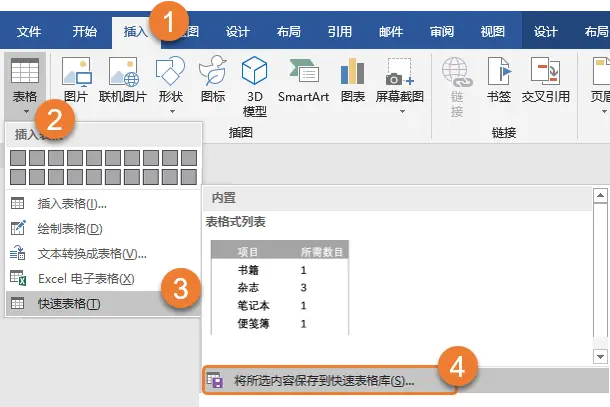
Task: Click the 联机图片 online pictures icon
Action: (x=123, y=80)
